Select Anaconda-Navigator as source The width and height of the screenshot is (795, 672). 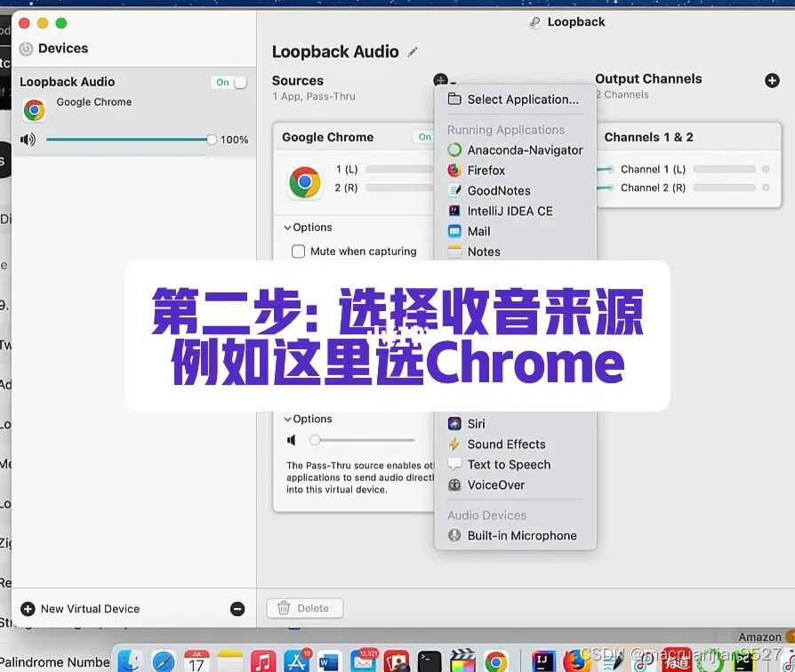(515, 150)
